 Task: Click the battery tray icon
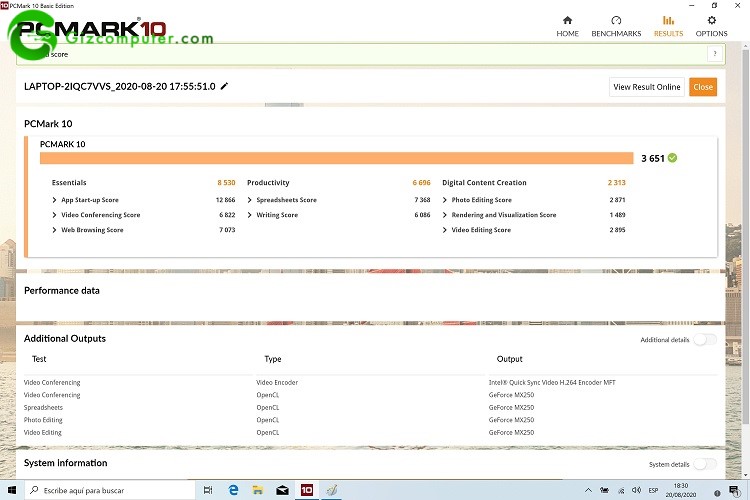[605, 490]
